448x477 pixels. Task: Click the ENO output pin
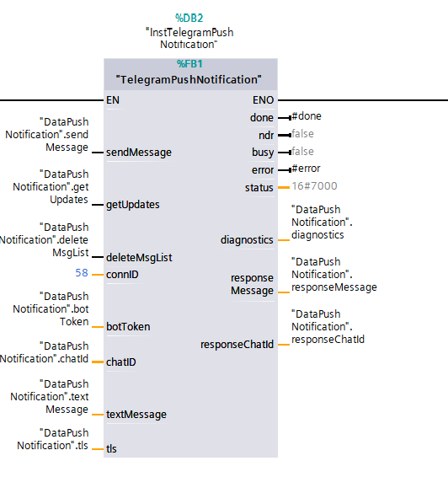264,100
